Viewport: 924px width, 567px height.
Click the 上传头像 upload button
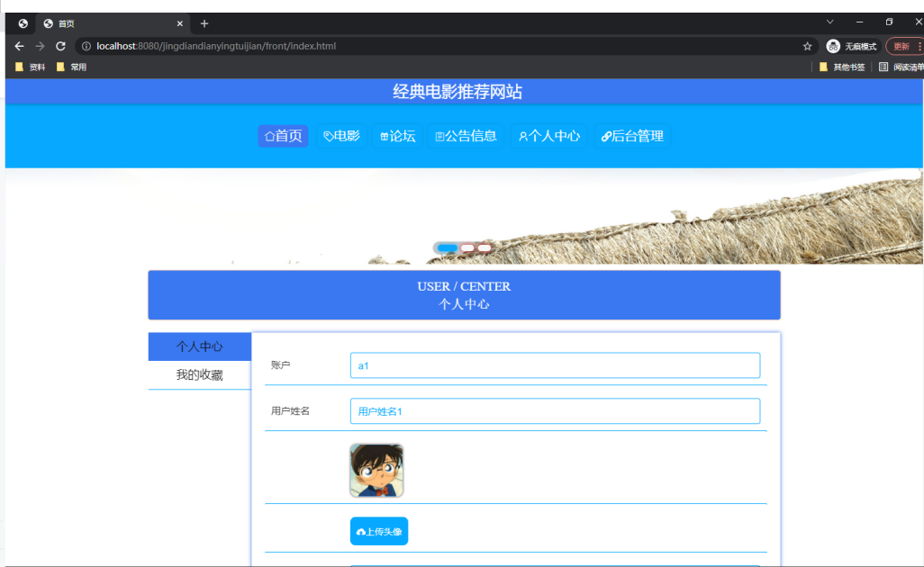point(379,531)
